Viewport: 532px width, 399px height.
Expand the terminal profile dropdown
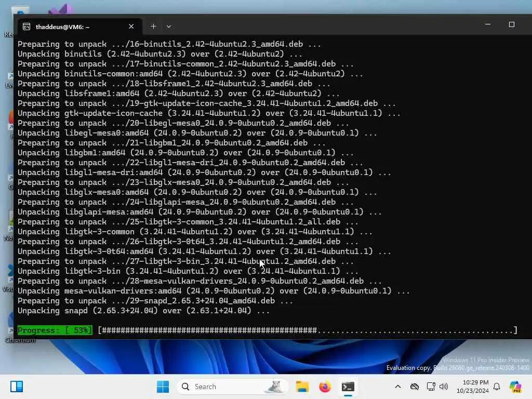pos(169,26)
